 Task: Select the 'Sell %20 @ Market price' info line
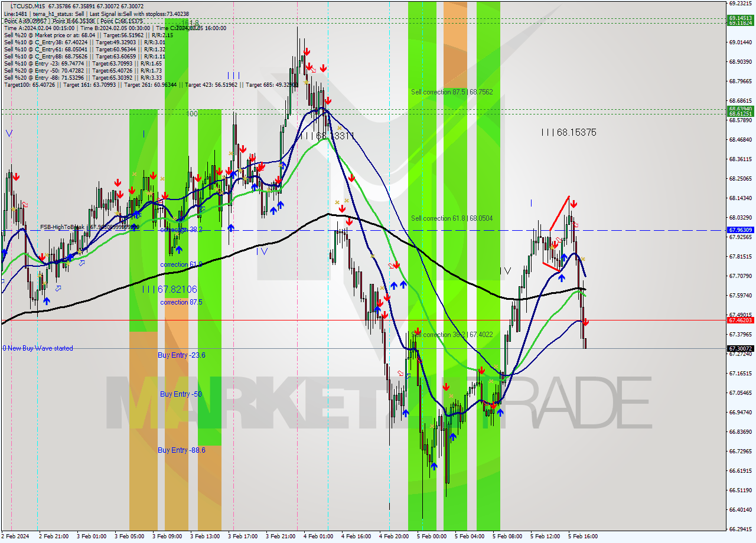point(89,35)
